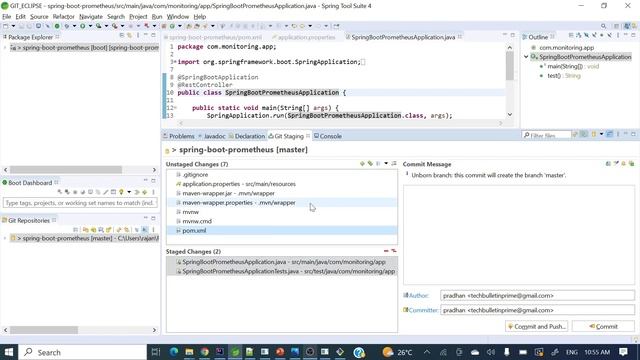Viewport: 640px width, 360px height.
Task: Stage all unstaged changes with double-plus icon
Action: (x=370, y=164)
